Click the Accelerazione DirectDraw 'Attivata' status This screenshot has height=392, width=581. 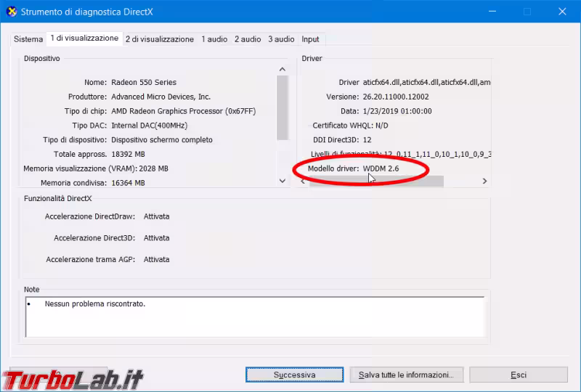pyautogui.click(x=156, y=216)
